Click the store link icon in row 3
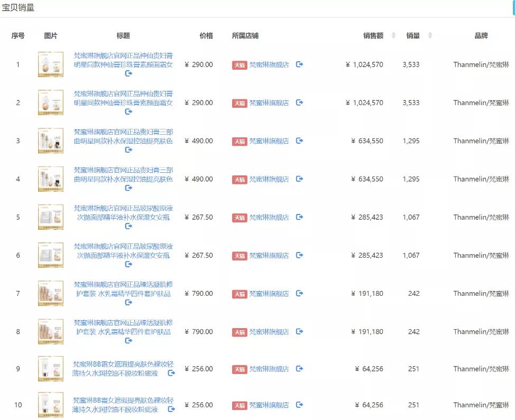The height and width of the screenshot is (420, 515). [299, 141]
